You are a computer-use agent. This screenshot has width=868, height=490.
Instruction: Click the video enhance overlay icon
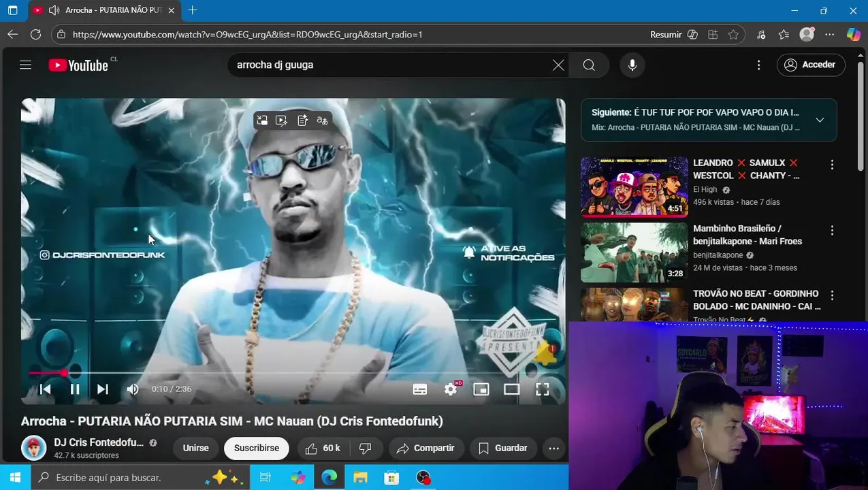point(282,120)
